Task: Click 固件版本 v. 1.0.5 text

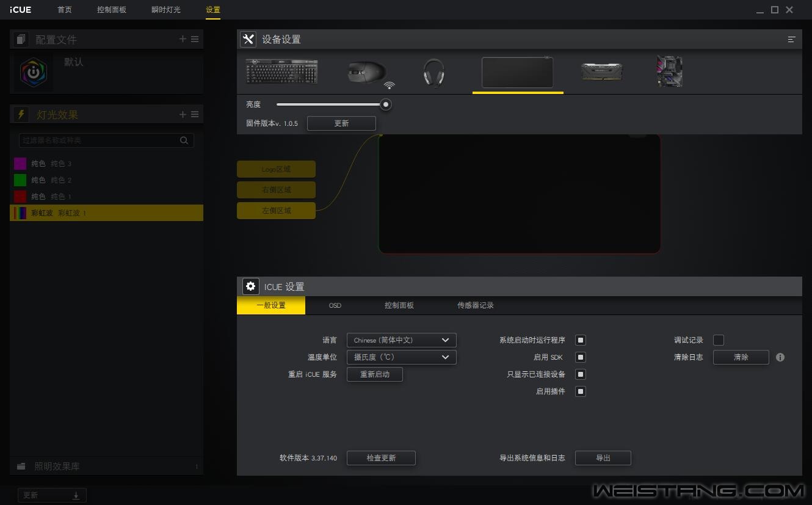Action: click(272, 123)
